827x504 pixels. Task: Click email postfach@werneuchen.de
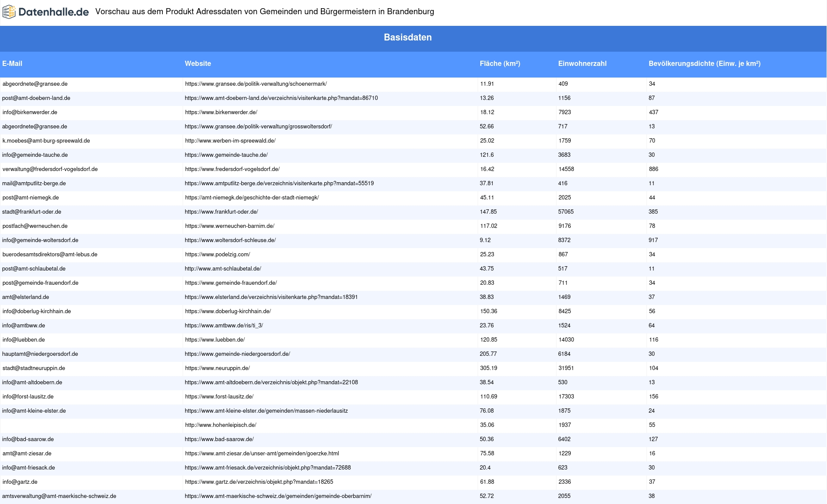click(x=35, y=226)
